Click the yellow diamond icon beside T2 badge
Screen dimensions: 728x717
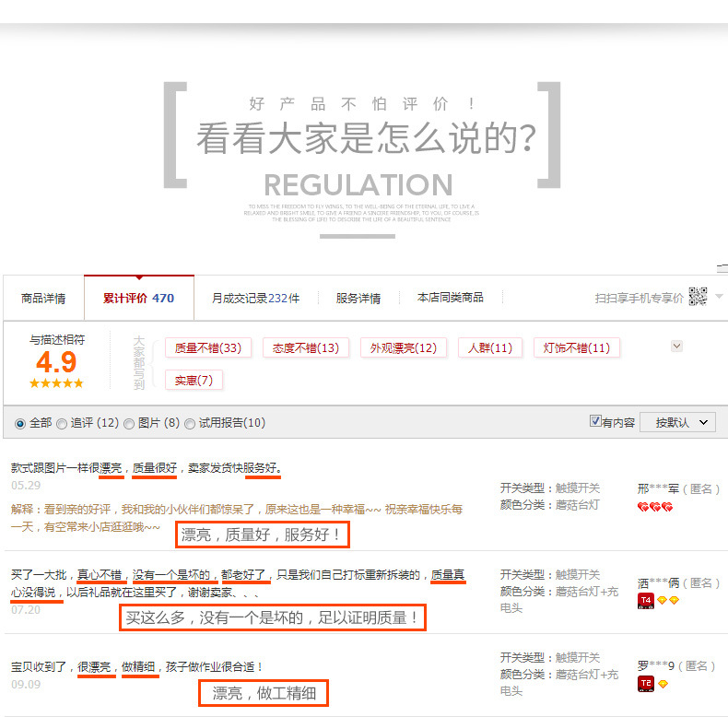pyautogui.click(x=663, y=684)
